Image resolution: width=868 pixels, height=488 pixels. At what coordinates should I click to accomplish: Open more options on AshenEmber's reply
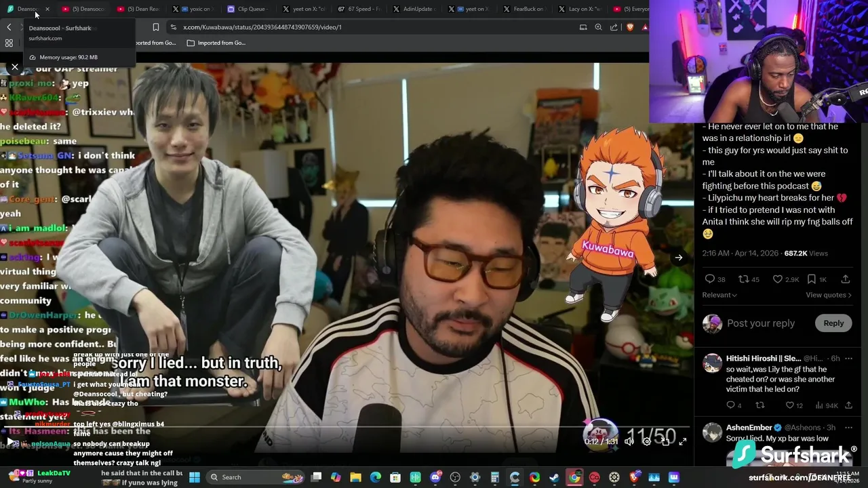[850, 428]
